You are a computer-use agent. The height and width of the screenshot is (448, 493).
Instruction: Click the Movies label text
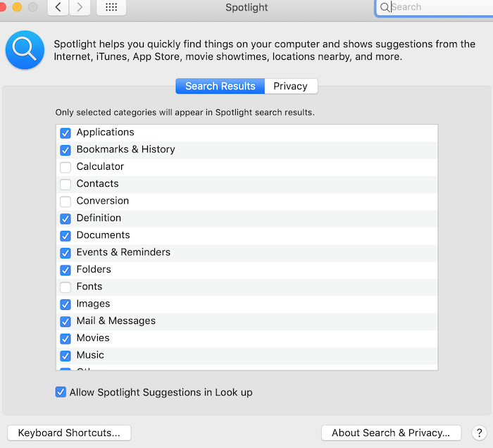(93, 337)
